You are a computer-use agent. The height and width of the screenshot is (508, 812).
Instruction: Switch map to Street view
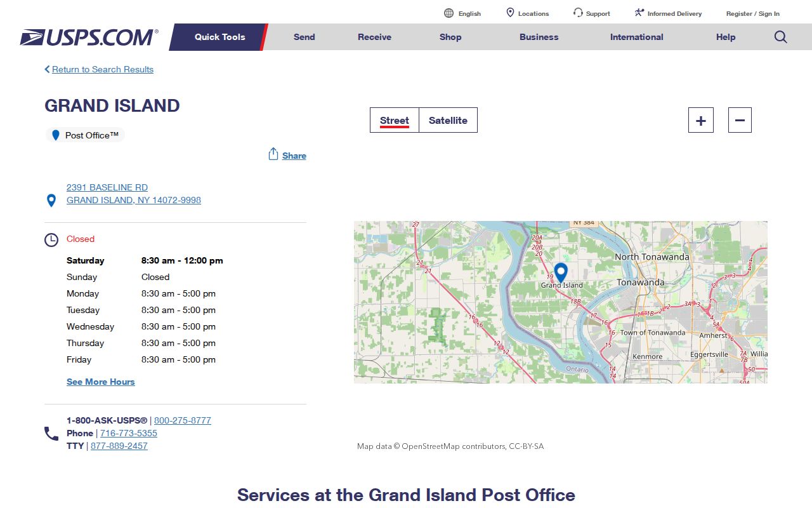(x=395, y=120)
